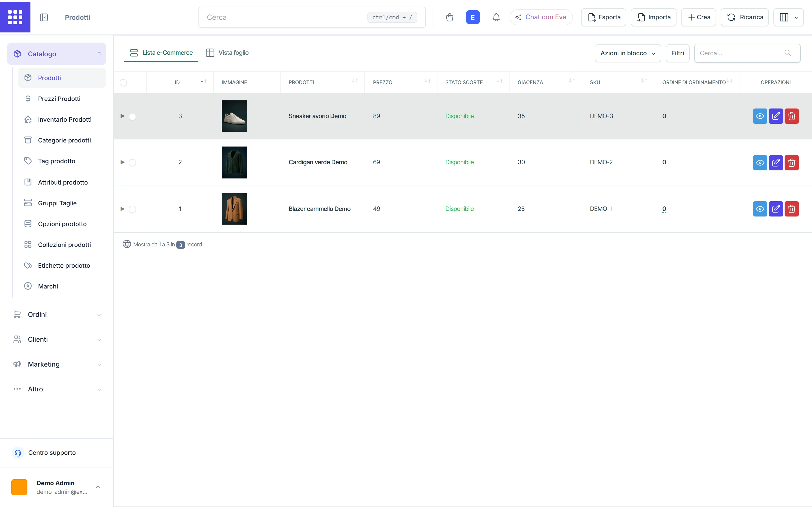Select the checkbox for Cardigan verde Demo row

click(x=132, y=163)
